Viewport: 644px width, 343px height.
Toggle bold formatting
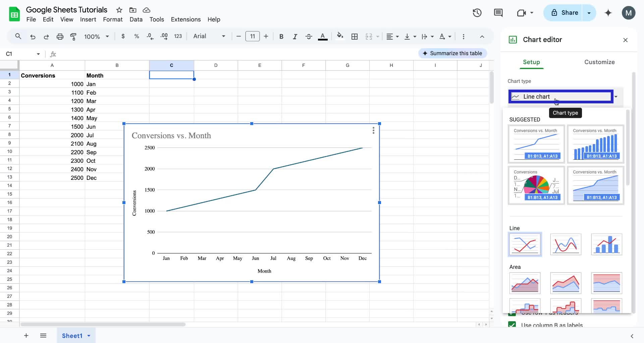[x=281, y=36]
